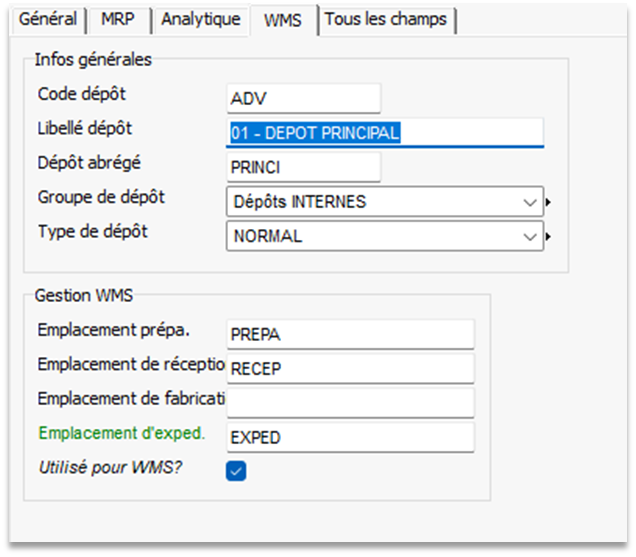Switch to the Général tab
Image resolution: width=636 pixels, height=557 pixels.
coord(48,20)
